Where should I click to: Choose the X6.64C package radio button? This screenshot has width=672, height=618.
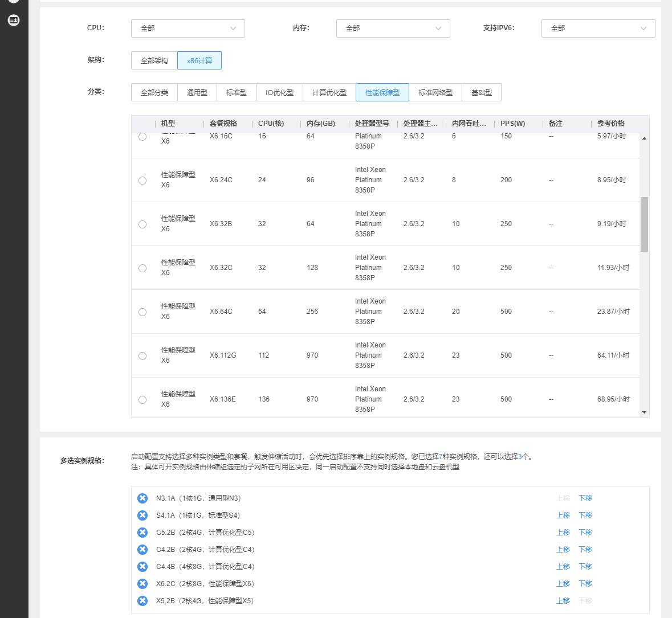[142, 312]
